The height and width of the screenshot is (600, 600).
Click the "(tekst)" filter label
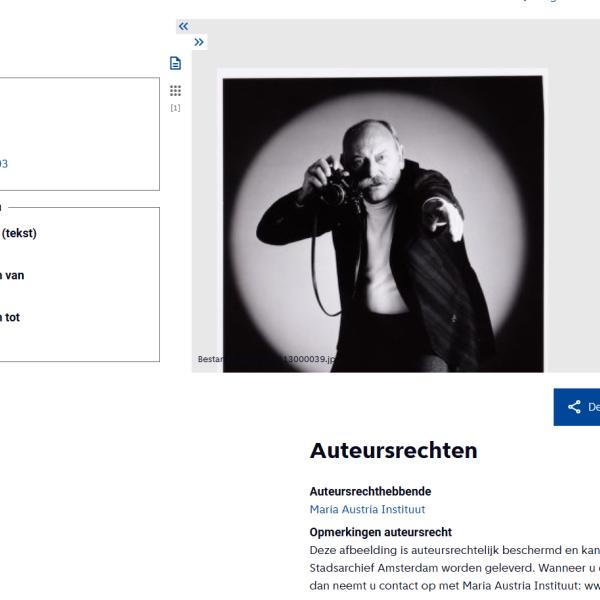click(19, 233)
